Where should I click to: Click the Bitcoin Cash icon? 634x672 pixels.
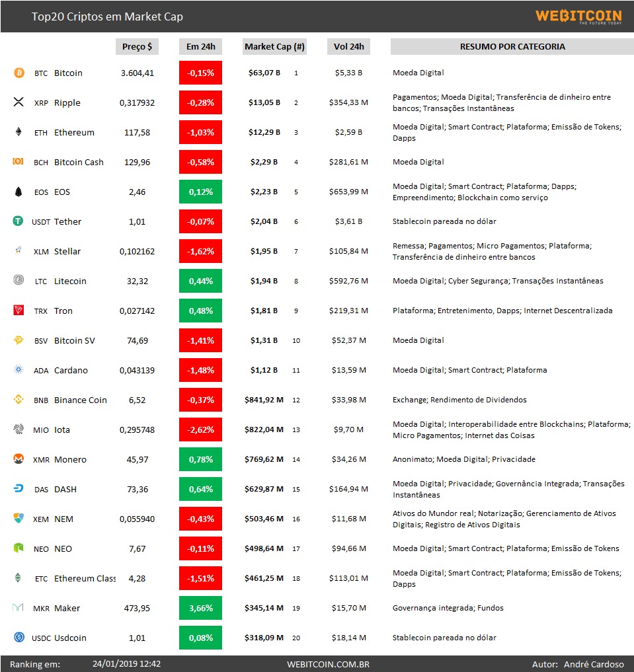tap(18, 161)
